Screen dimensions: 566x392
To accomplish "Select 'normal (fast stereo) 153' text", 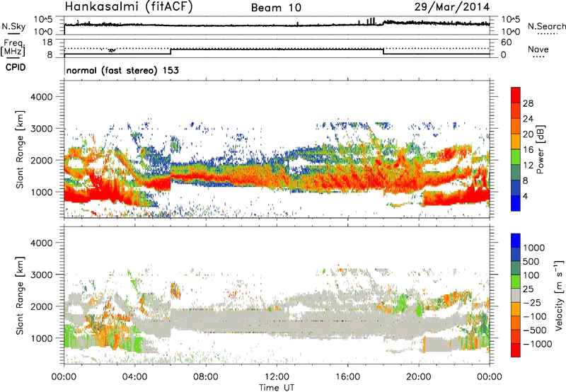I will click(122, 70).
